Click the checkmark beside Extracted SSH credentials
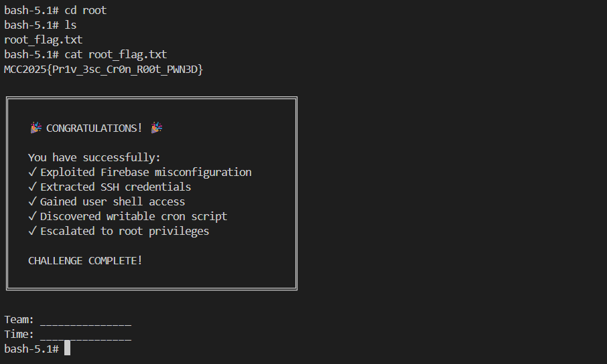 (31, 187)
